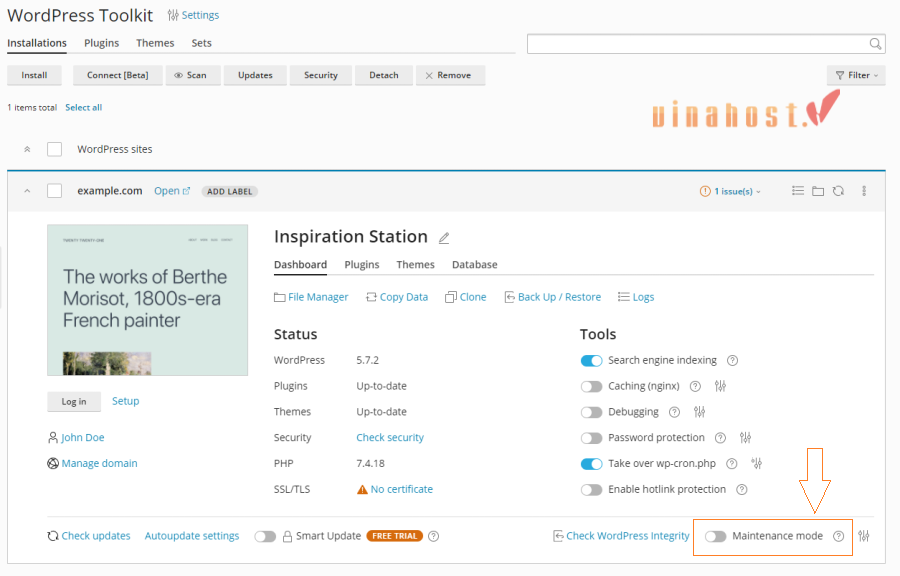900x576 pixels.
Task: Click the list view icon for example.com
Action: (x=798, y=190)
